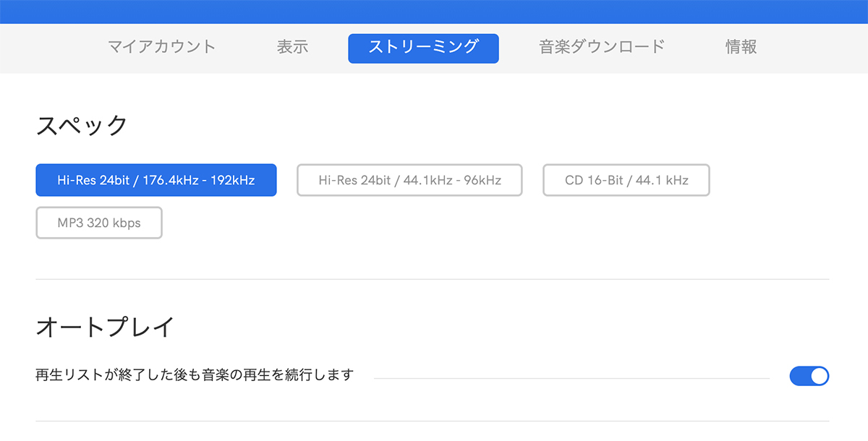Click the 再生リストが終了した後も音楽の再生を続行します description
This screenshot has height=441, width=868.
(195, 375)
